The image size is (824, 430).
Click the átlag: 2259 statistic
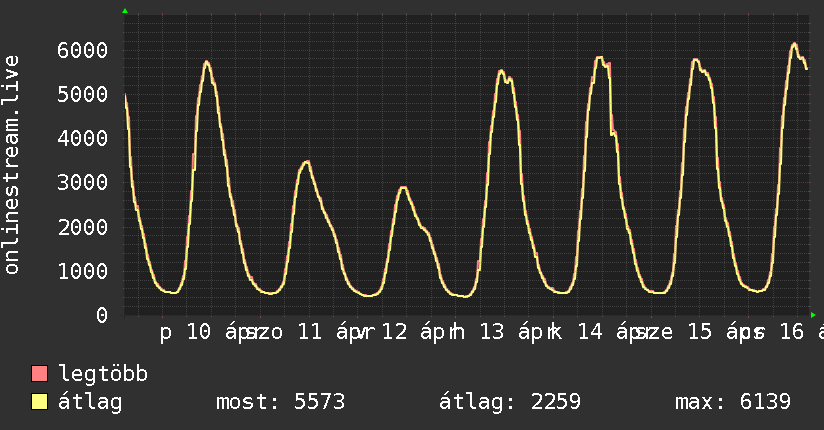click(510, 402)
